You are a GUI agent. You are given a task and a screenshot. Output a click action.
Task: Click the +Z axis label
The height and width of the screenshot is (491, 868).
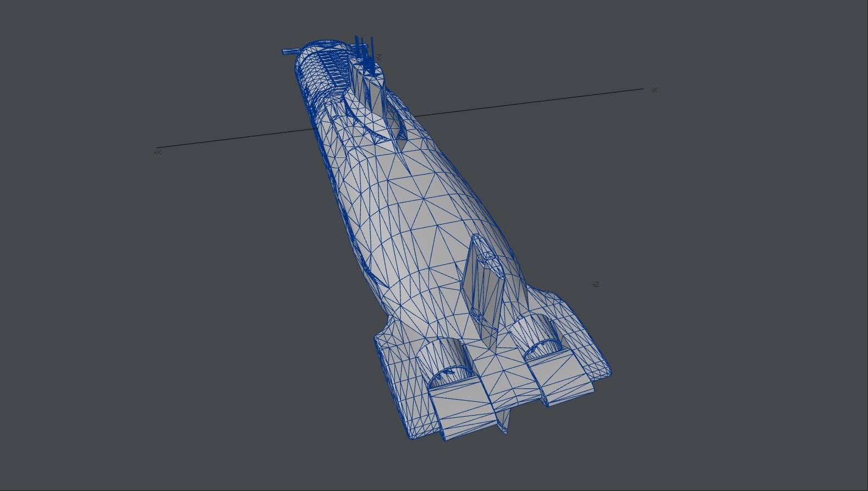(x=596, y=285)
